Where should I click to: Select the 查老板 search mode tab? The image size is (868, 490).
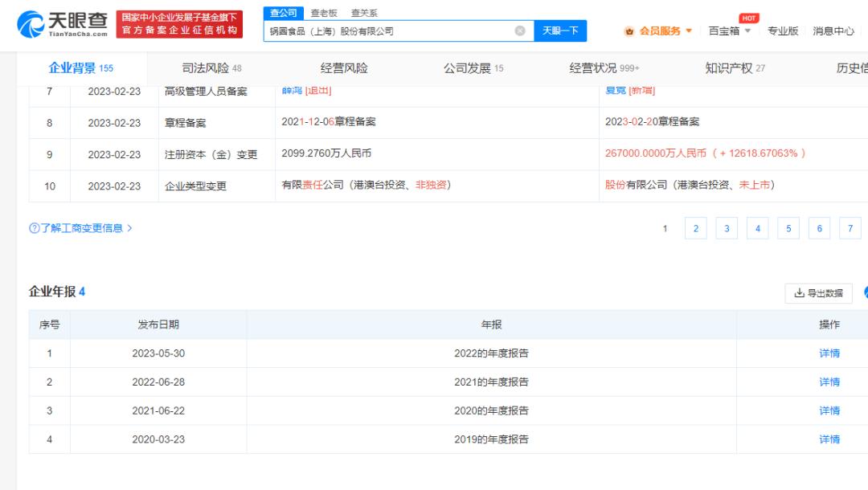pyautogui.click(x=324, y=13)
